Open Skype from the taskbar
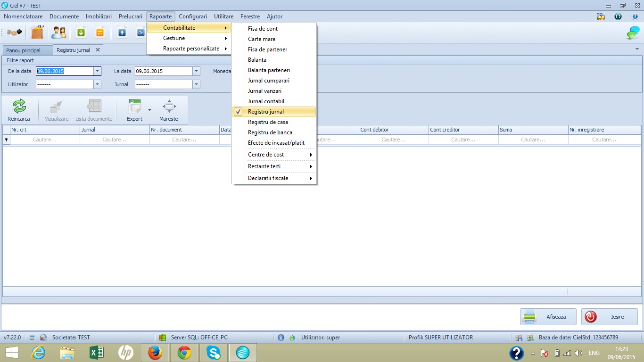 tap(214, 353)
